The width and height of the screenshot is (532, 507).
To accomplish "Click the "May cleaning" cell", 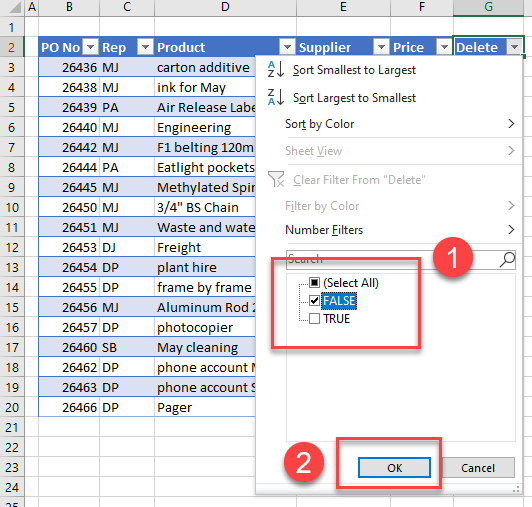I will point(205,348).
